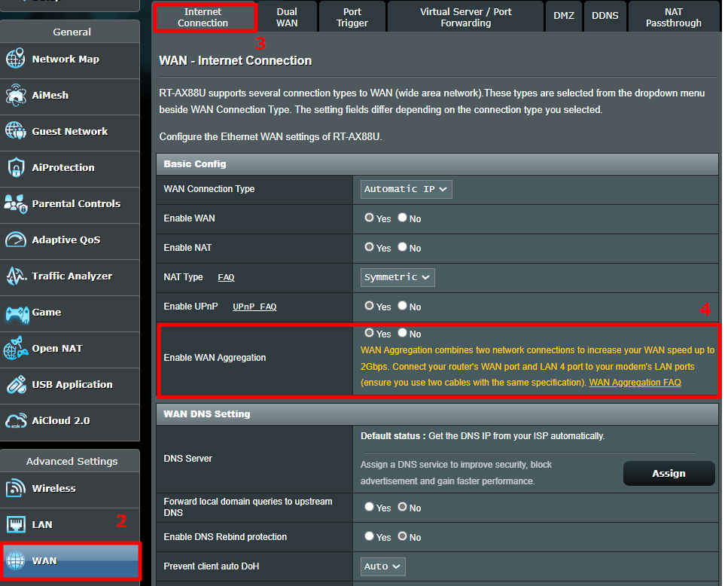
Task: Open the Wireless signal icon
Action: (x=15, y=489)
